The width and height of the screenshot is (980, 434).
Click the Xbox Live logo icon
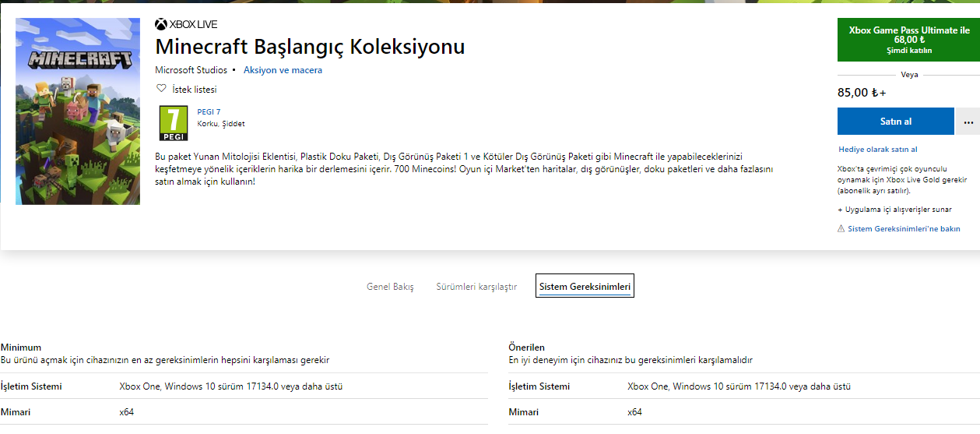[161, 24]
